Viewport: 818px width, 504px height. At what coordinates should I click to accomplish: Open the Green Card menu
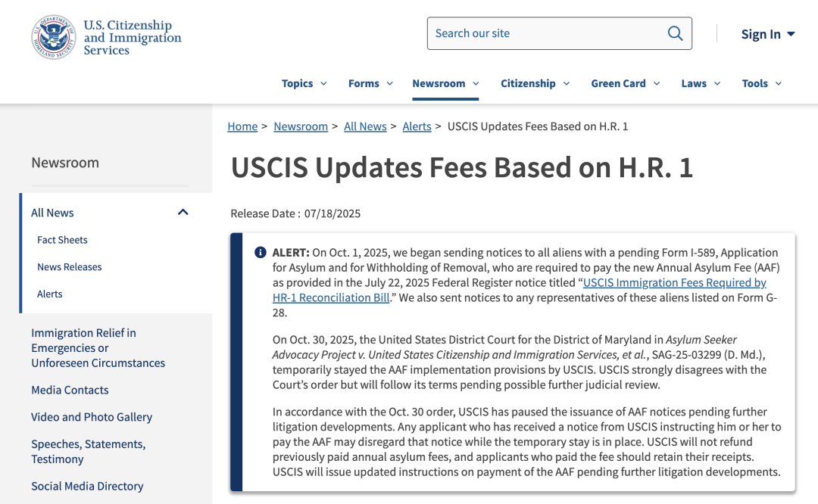click(626, 83)
